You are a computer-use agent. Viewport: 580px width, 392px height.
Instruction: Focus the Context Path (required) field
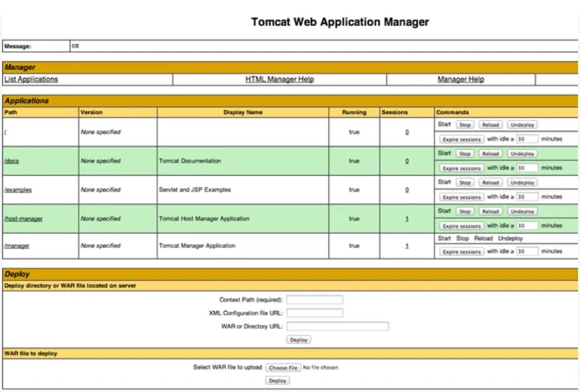point(315,300)
